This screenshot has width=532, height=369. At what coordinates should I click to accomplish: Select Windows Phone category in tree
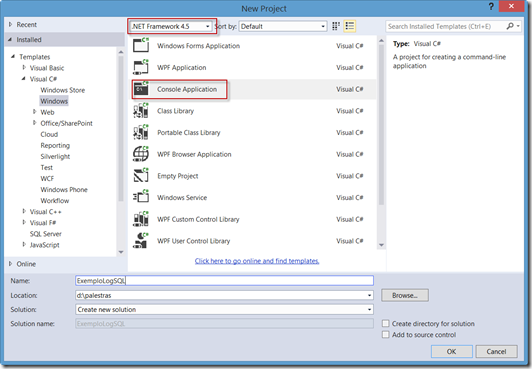click(x=64, y=190)
